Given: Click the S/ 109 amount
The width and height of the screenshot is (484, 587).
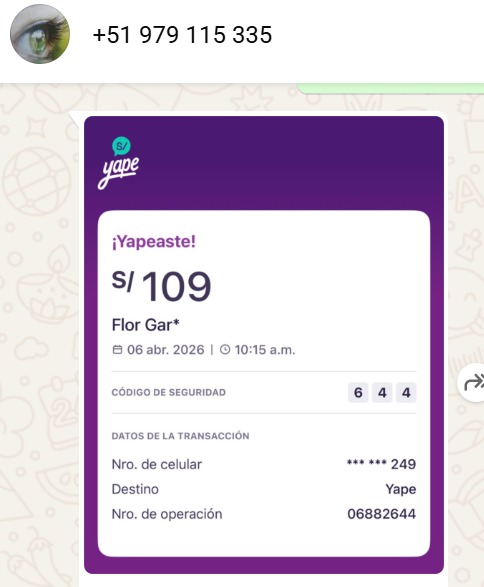Looking at the screenshot, I should [161, 286].
